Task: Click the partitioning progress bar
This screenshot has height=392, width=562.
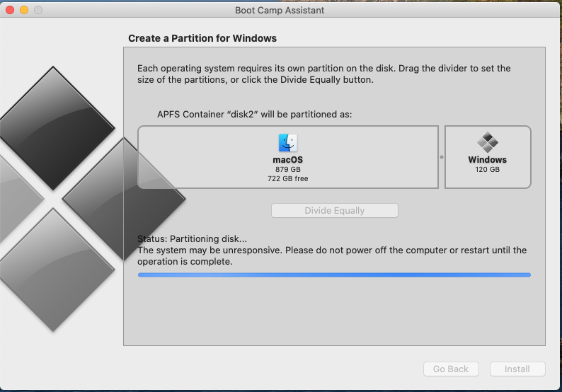Action: pos(334,275)
